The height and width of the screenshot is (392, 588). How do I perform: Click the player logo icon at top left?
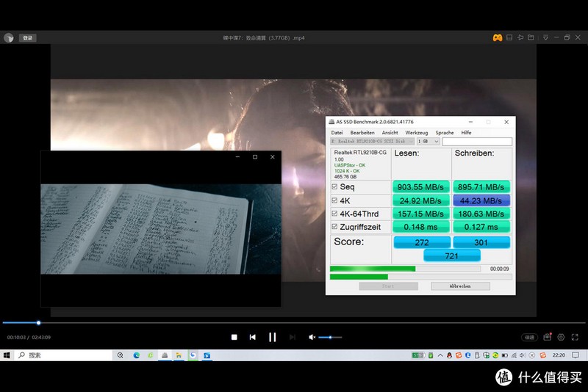coord(9,38)
